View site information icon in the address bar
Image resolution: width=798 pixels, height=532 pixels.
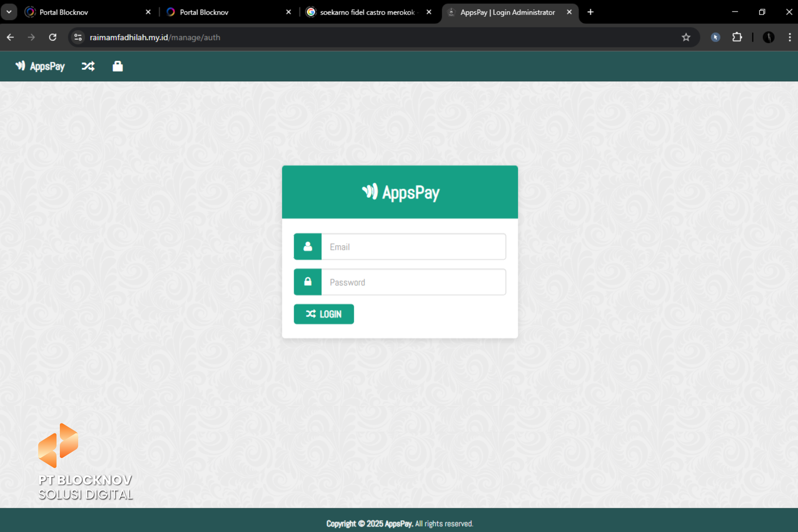point(78,37)
